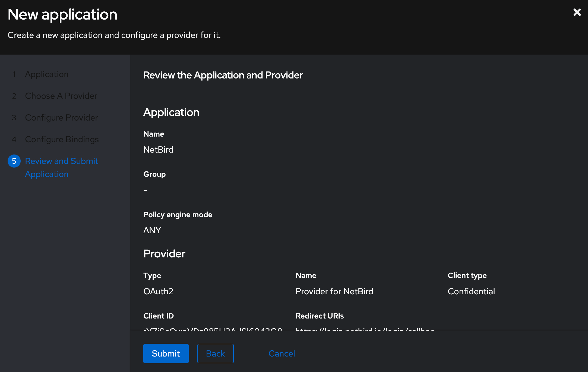Navigate to Configure Provider step
This screenshot has width=588, height=372.
tap(61, 117)
